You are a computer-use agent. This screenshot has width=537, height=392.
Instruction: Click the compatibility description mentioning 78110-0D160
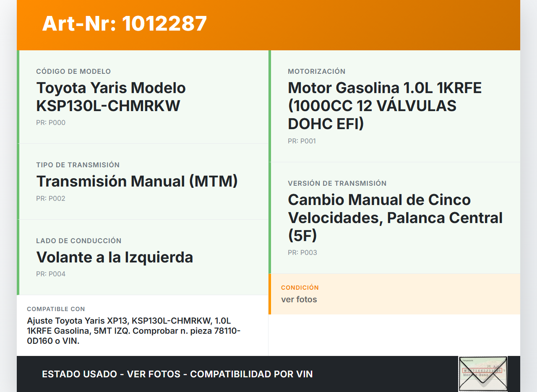(133, 331)
